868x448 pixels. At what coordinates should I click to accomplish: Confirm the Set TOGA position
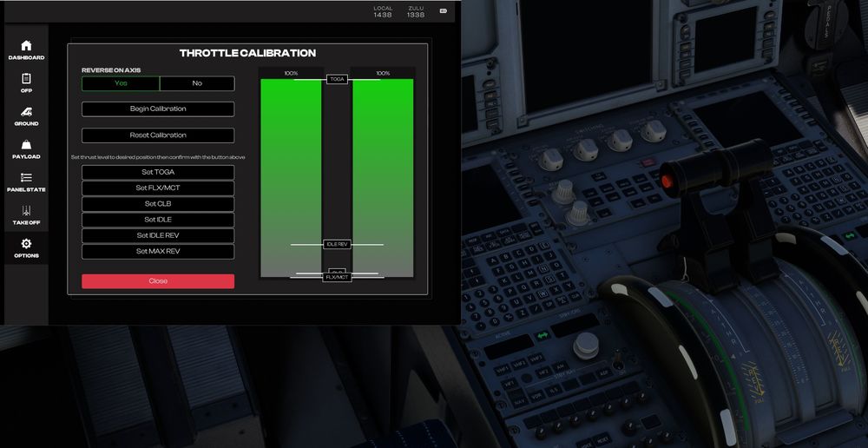click(158, 172)
